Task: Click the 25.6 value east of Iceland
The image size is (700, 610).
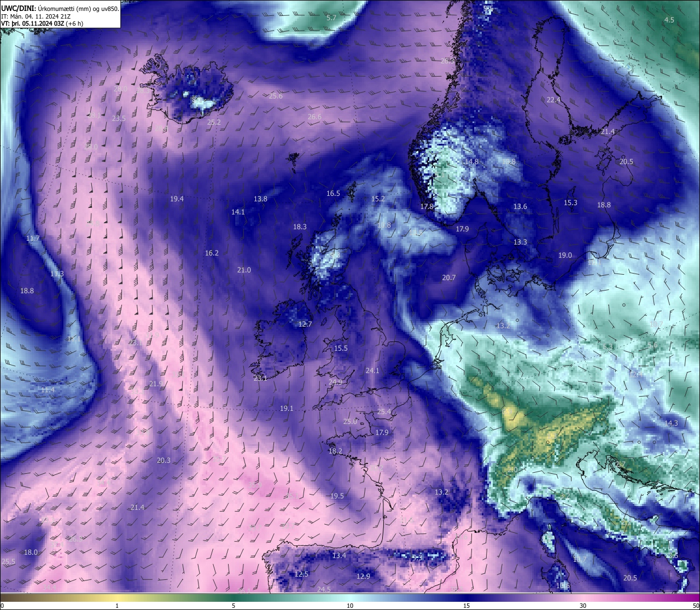Action: tap(276, 96)
